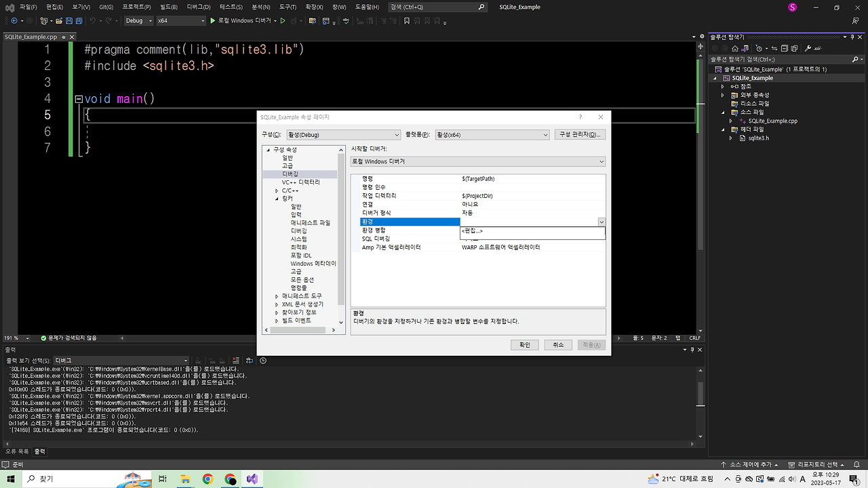868x488 pixels.
Task: Select VC++ 디렉터리 in tree
Action: click(x=301, y=182)
